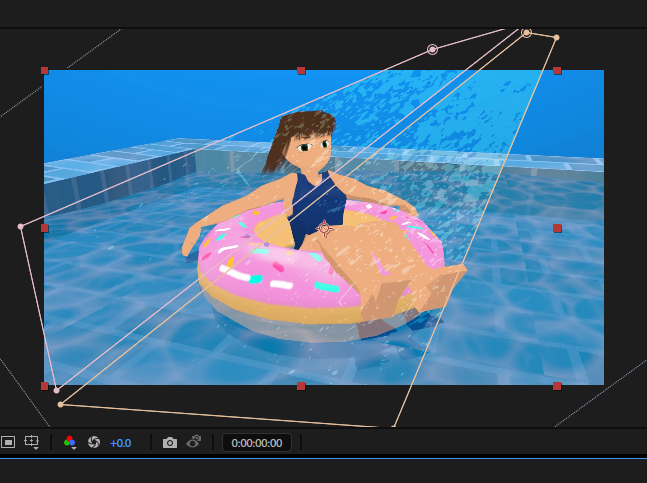This screenshot has width=647, height=483.
Task: Select the tan light's circled source point
Action: [x=526, y=33]
